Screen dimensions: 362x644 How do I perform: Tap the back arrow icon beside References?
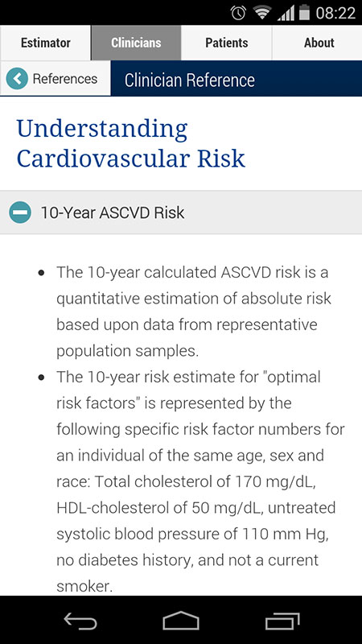point(17,78)
